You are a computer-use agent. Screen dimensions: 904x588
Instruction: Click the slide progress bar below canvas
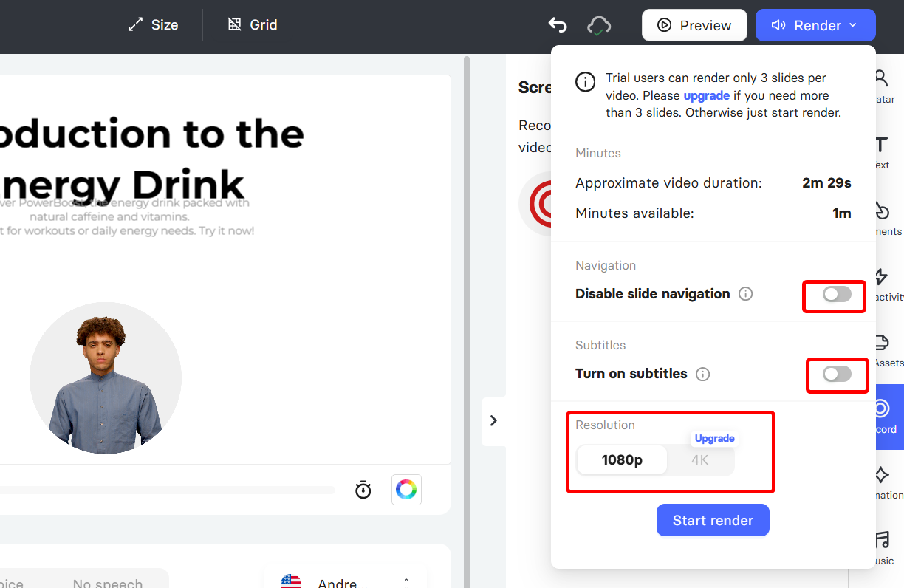168,490
